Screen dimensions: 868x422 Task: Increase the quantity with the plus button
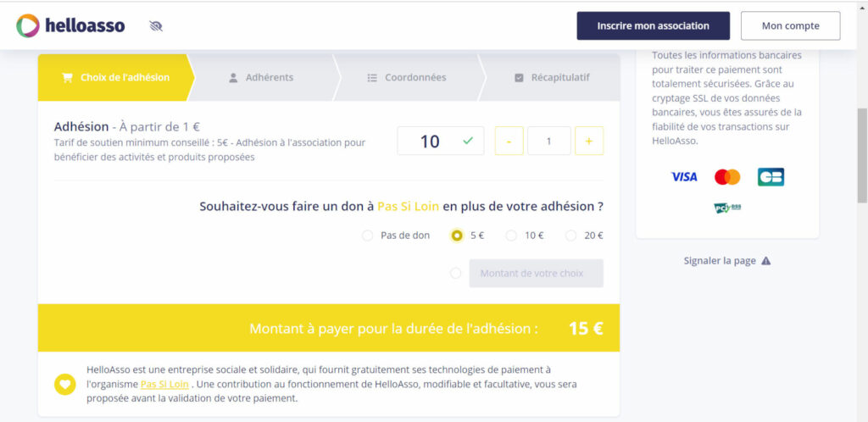pos(589,141)
